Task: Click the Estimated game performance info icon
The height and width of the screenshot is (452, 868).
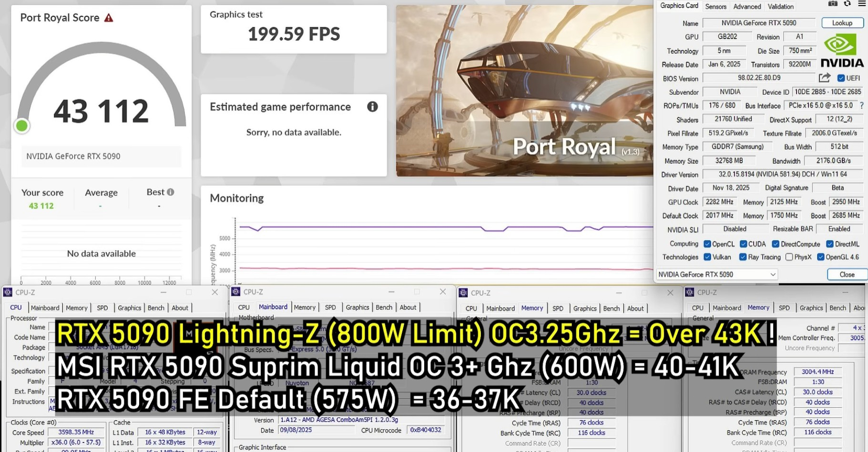Action: click(372, 107)
